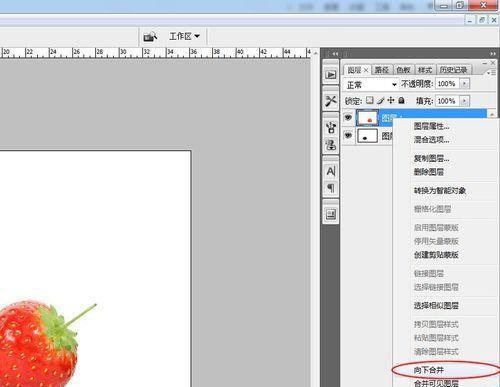
Task: Click the selected layer's strawberry thumbnail
Action: [367, 117]
